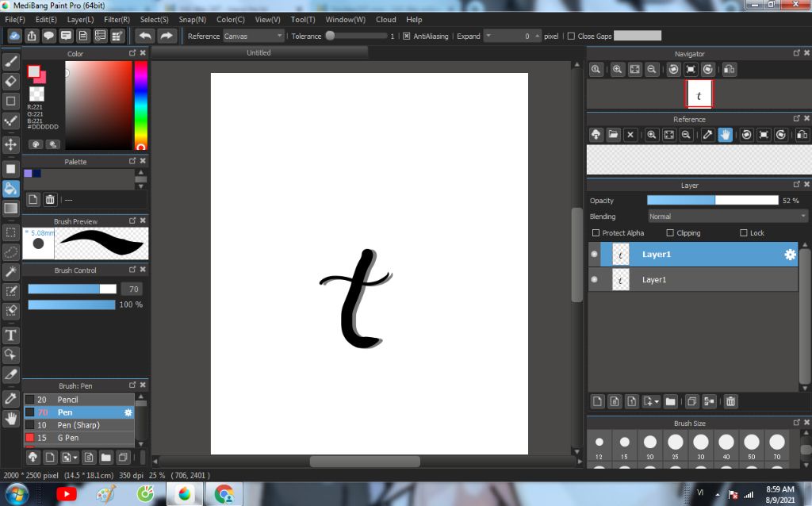Viewport: 812px width, 506px height.
Task: Click the cloud save icon in toolbar
Action: (x=14, y=36)
